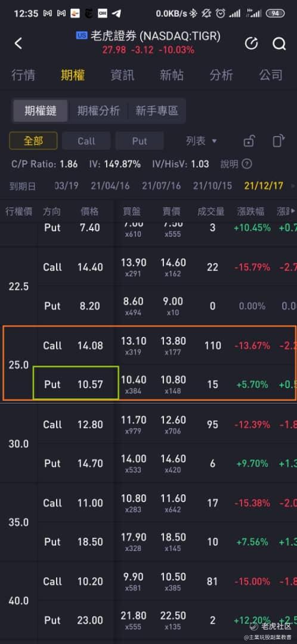Filter options by Call
The image size is (297, 644).
click(86, 141)
